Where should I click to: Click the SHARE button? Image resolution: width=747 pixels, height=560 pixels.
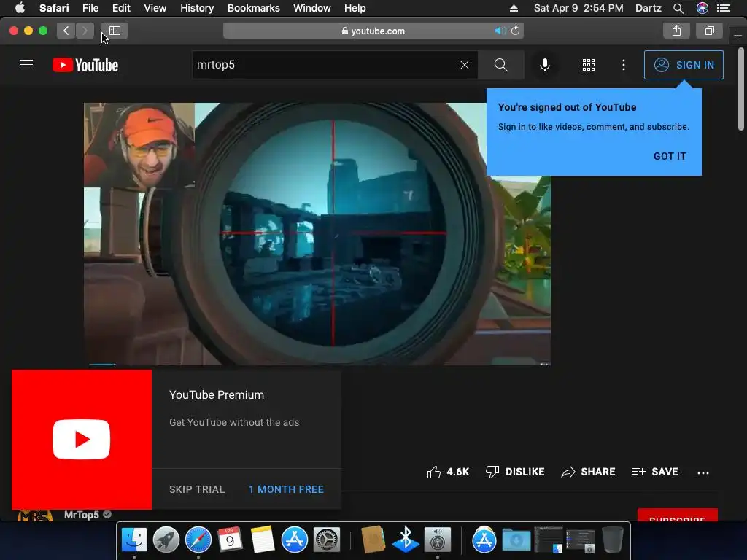[x=588, y=472]
